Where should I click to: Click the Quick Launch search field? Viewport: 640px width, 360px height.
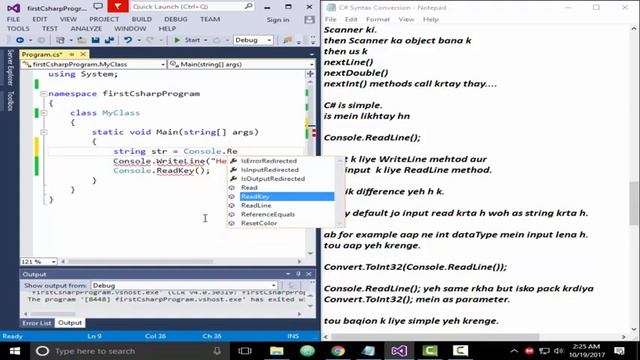[x=188, y=7]
